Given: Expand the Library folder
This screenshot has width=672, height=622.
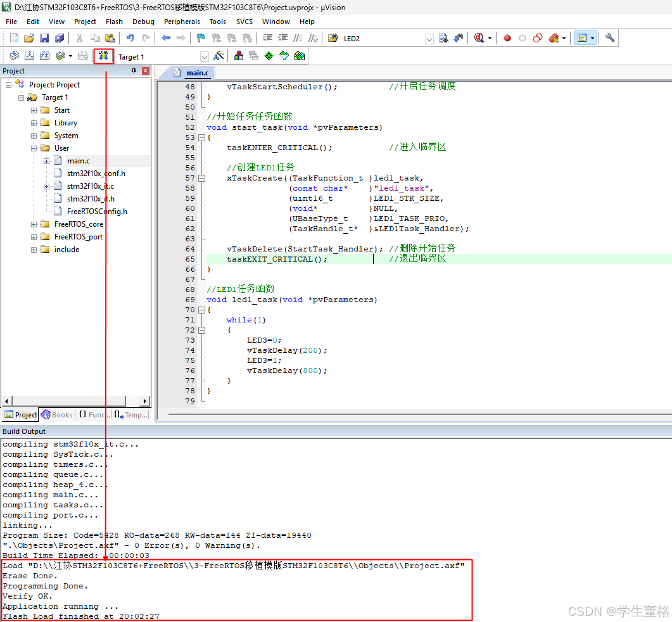Looking at the screenshot, I should [34, 123].
